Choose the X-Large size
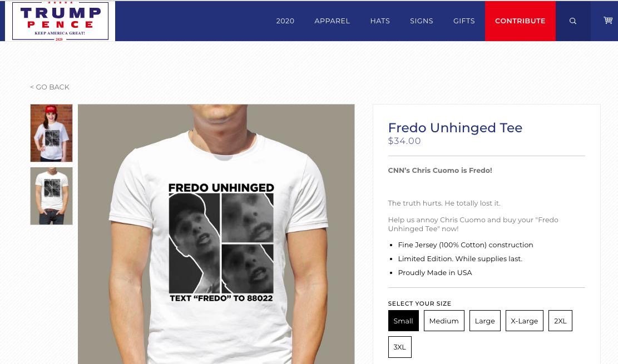The width and height of the screenshot is (618, 364). [x=524, y=321]
